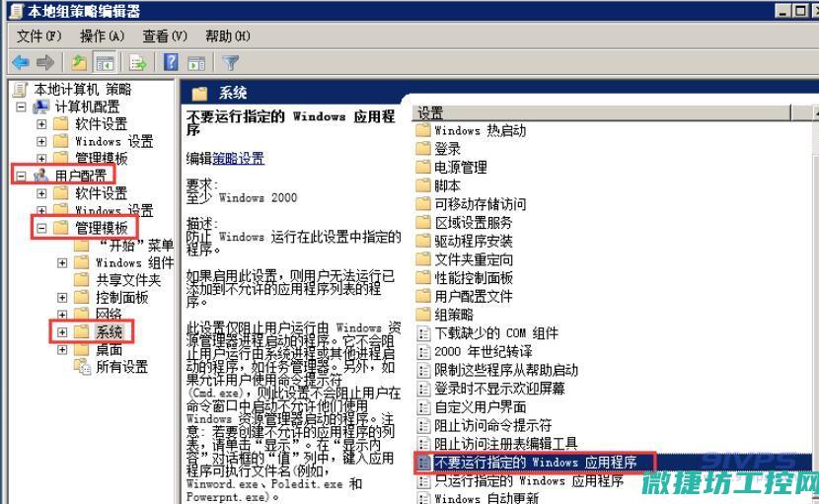The image size is (819, 504).
Task: Select 自定义用户界面 policy
Action: 480,407
